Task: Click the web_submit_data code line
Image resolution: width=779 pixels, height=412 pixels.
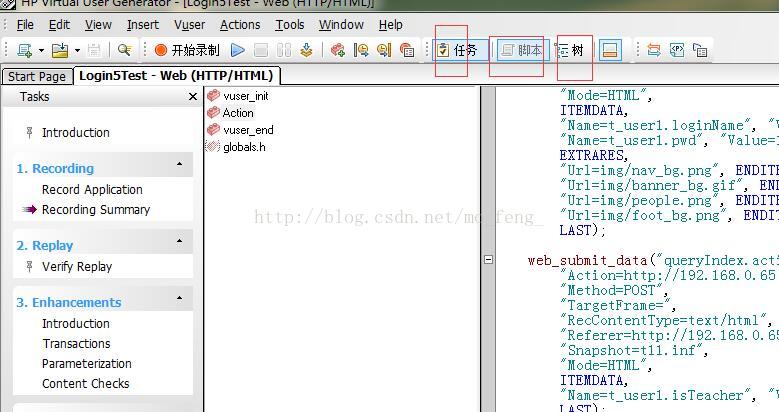Action: tap(653, 260)
